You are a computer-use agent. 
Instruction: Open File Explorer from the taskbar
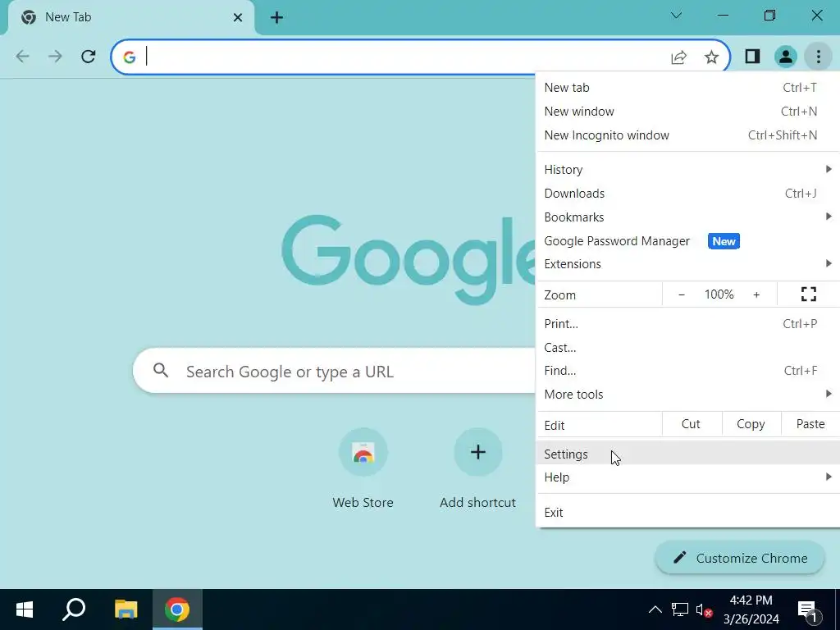[x=126, y=609]
